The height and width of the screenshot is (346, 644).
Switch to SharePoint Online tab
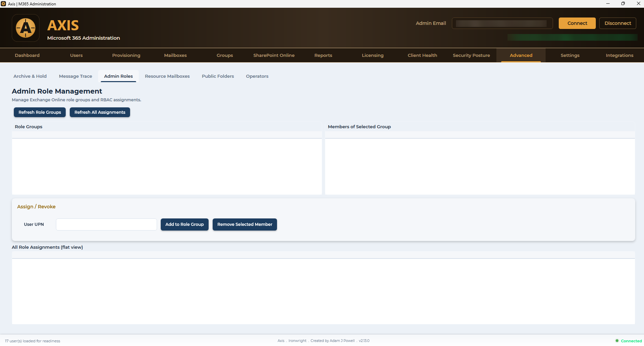coord(274,55)
